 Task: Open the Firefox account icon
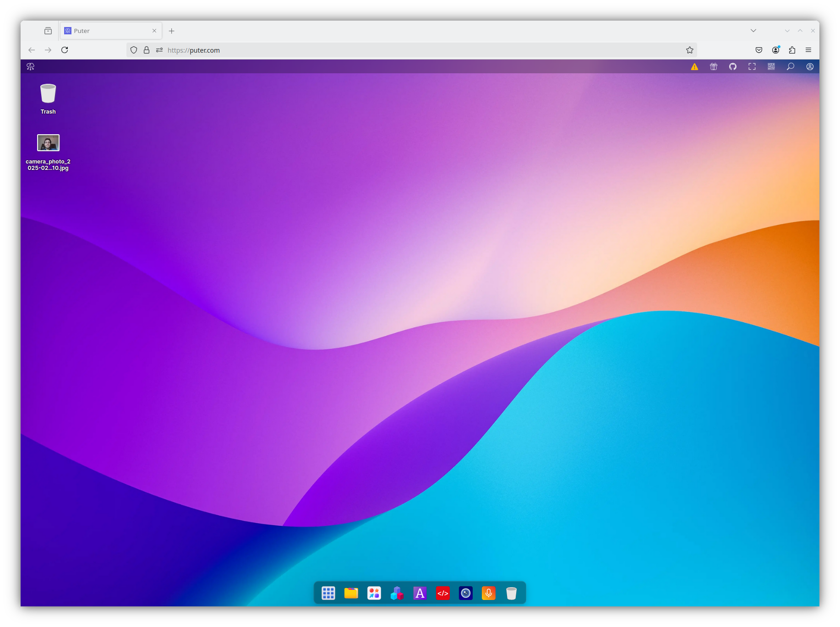[x=775, y=50]
